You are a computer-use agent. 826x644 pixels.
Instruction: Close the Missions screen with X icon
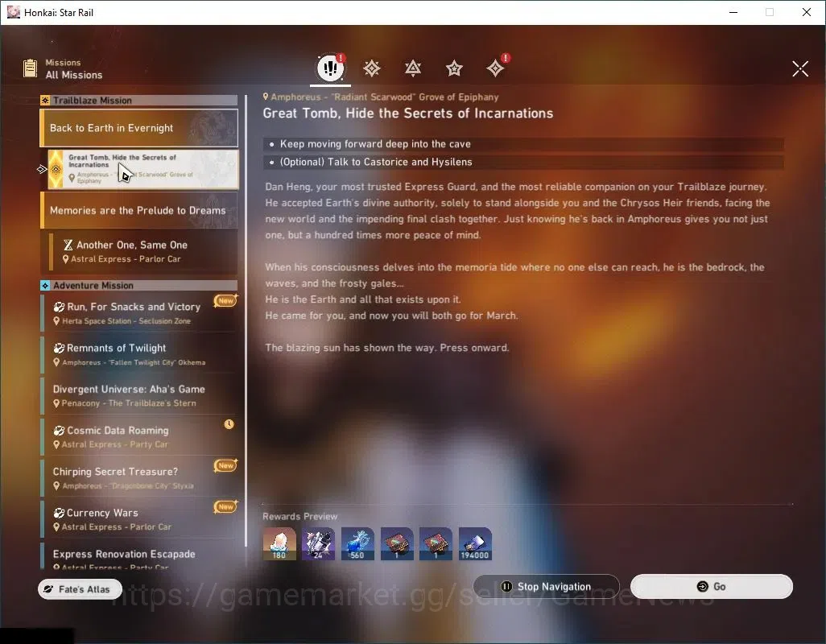[x=800, y=68]
